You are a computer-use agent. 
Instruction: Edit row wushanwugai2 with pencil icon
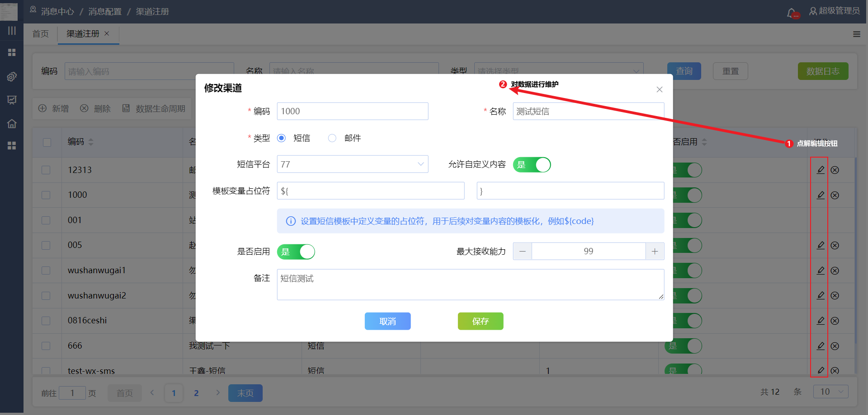[x=821, y=295]
